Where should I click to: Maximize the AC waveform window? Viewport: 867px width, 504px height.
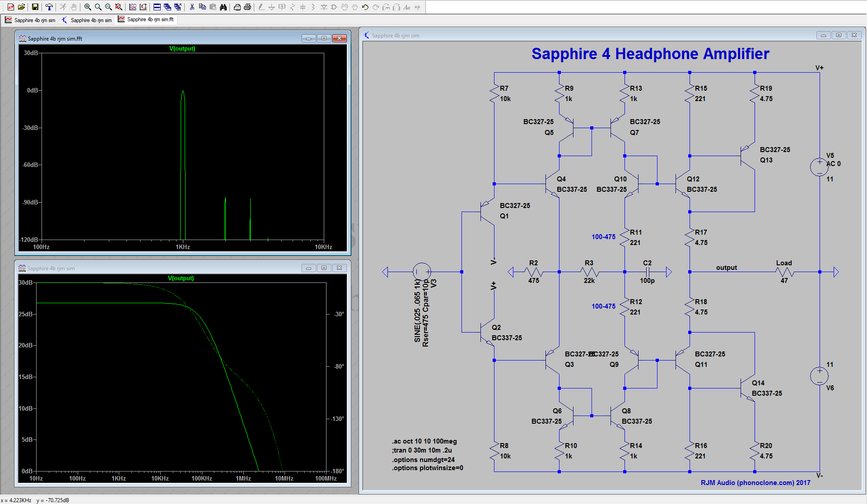(x=324, y=268)
